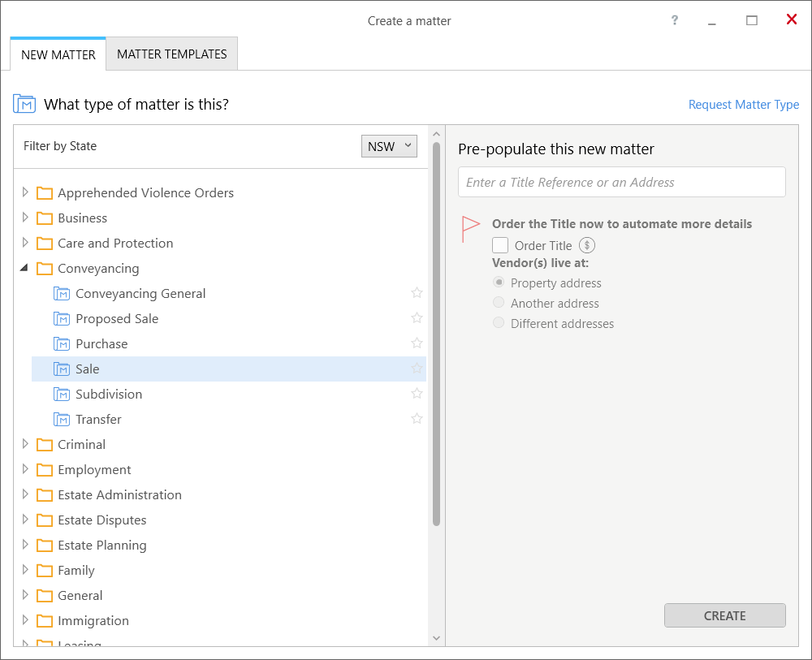The width and height of the screenshot is (812, 660).
Task: Expand the Estate Planning folder
Action: coord(24,545)
